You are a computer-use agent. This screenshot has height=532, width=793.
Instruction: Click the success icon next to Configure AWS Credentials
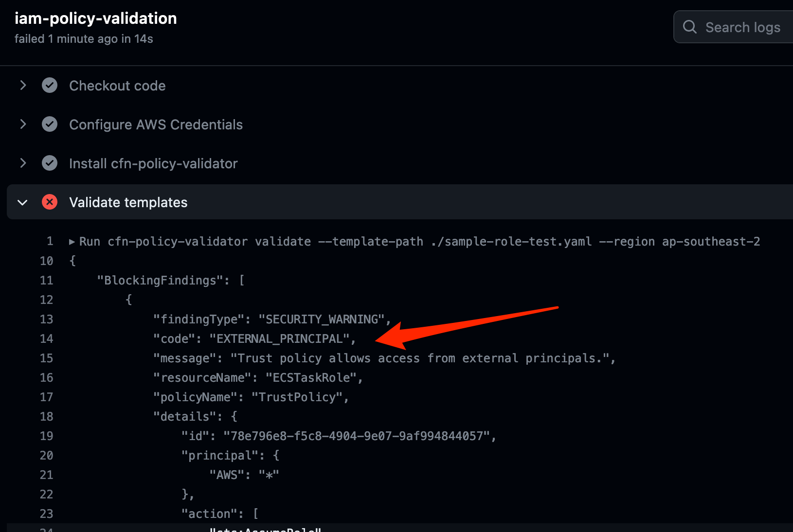coord(49,124)
